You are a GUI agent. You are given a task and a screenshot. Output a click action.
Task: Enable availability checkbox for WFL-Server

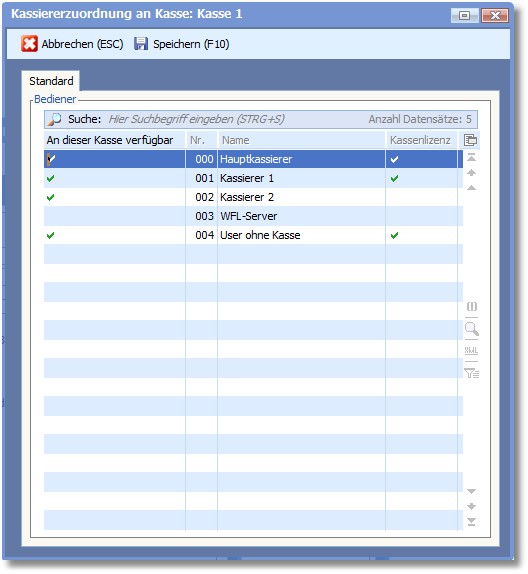click(51, 216)
